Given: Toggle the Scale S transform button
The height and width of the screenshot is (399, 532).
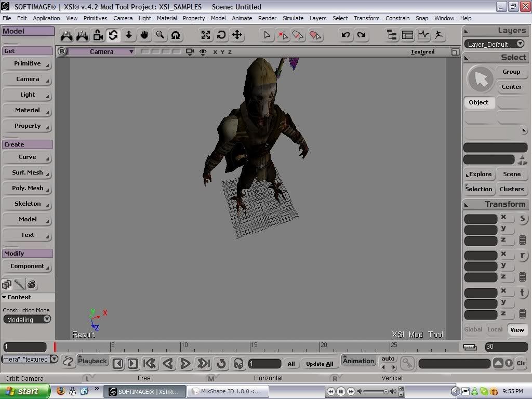Looking at the screenshot, I should [x=523, y=219].
